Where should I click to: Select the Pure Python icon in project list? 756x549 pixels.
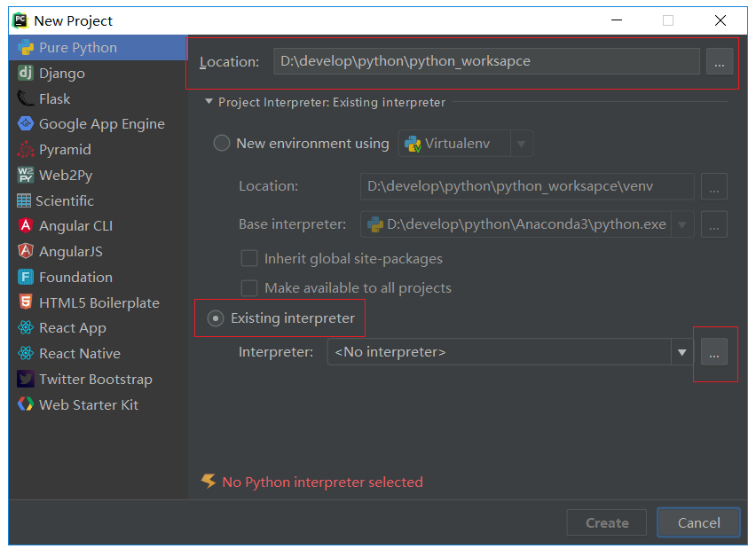pyautogui.click(x=26, y=48)
